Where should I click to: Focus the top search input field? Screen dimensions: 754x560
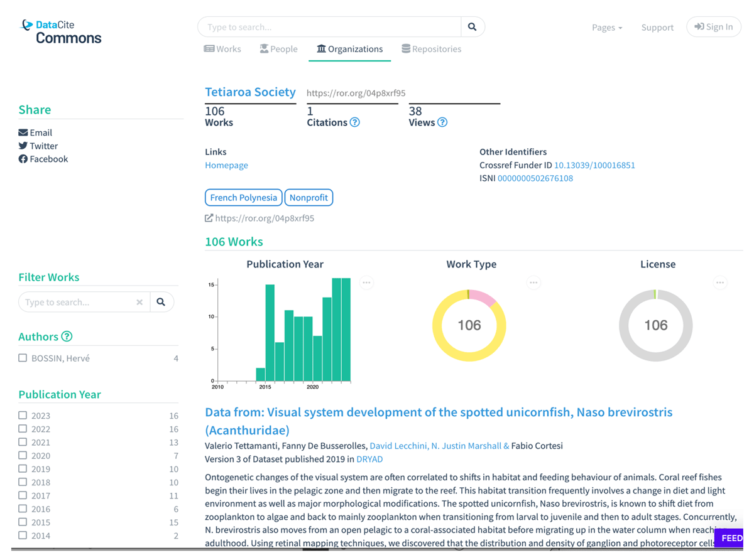(330, 27)
